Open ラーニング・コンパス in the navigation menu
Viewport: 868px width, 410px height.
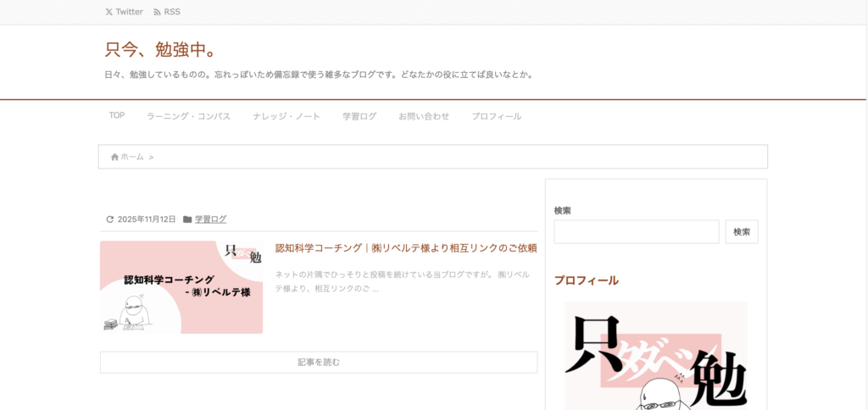(x=188, y=116)
